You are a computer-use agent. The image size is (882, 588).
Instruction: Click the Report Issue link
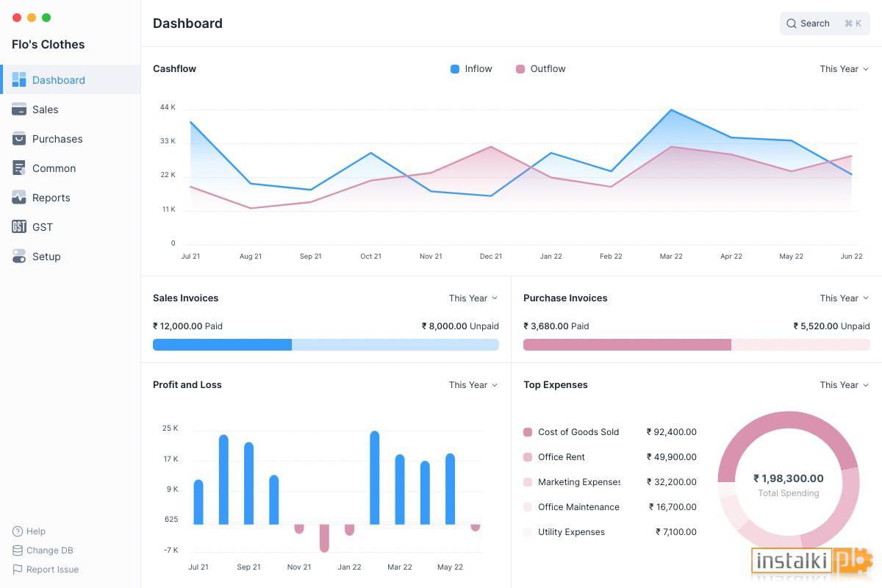(52, 569)
